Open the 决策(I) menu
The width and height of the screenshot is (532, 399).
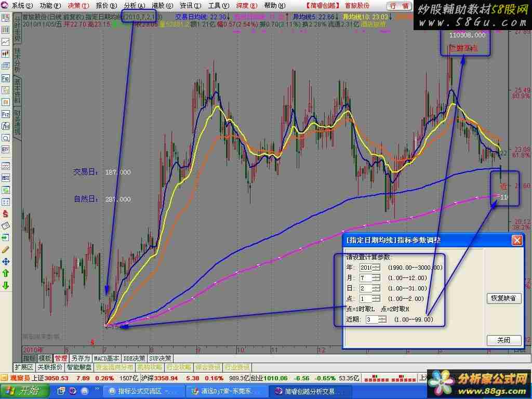pos(78,5)
